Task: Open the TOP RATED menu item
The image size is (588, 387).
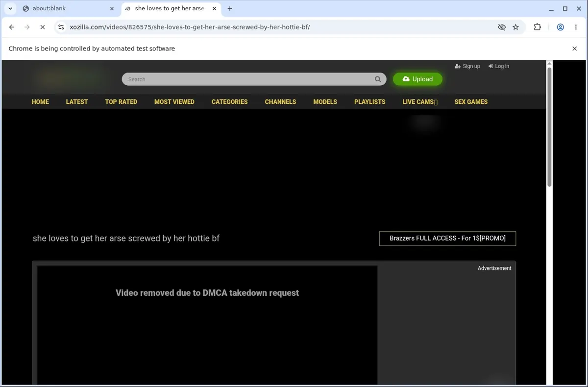Action: 121,102
